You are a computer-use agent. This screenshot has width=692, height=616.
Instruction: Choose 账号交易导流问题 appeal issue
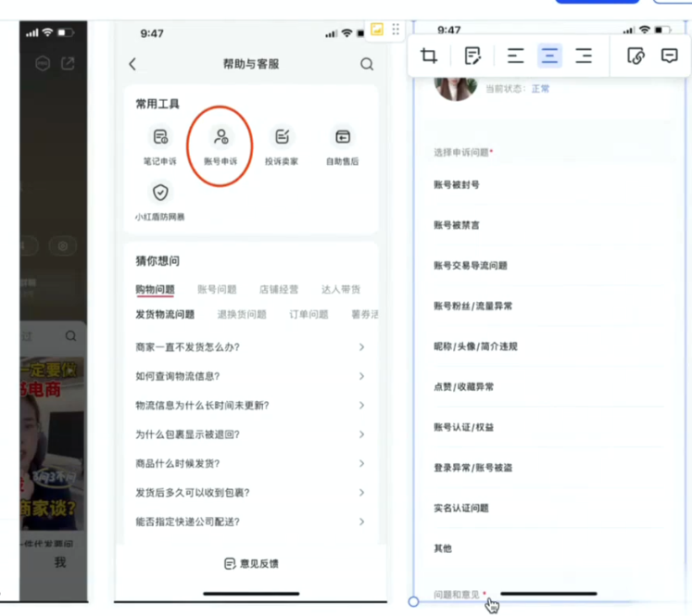coord(549,266)
